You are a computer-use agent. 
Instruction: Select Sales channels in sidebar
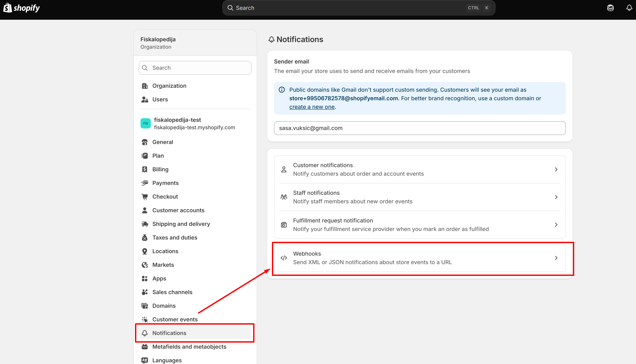(x=195, y=292)
